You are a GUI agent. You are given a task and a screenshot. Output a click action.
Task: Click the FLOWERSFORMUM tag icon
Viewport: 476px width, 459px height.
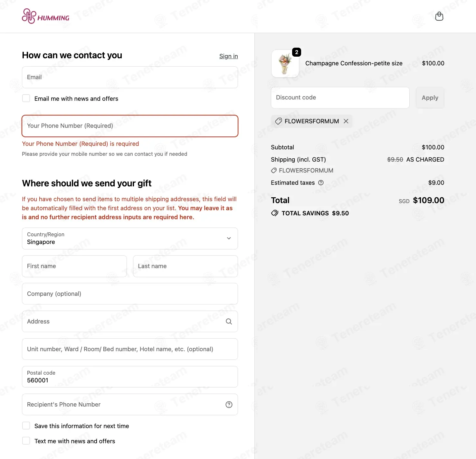pos(278,121)
